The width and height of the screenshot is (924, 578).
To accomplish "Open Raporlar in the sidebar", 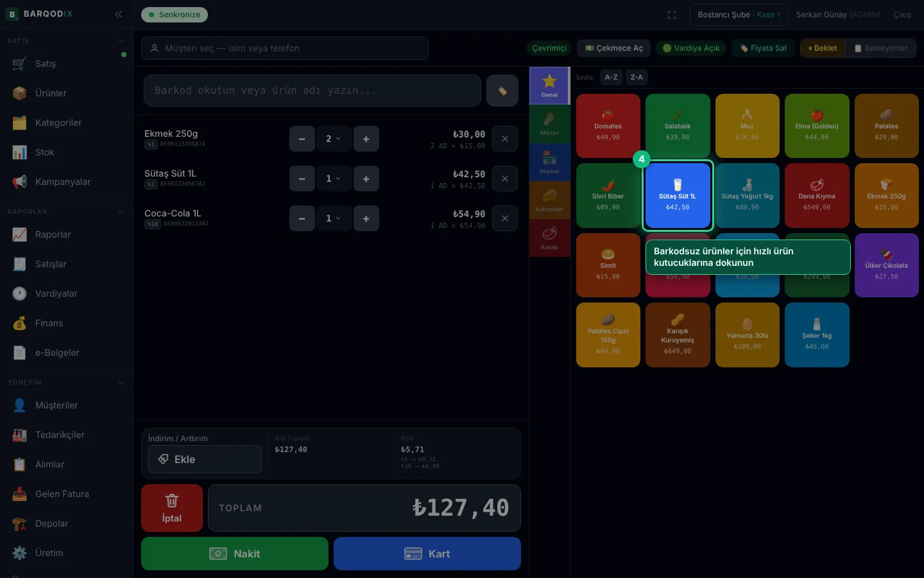I will click(66, 234).
